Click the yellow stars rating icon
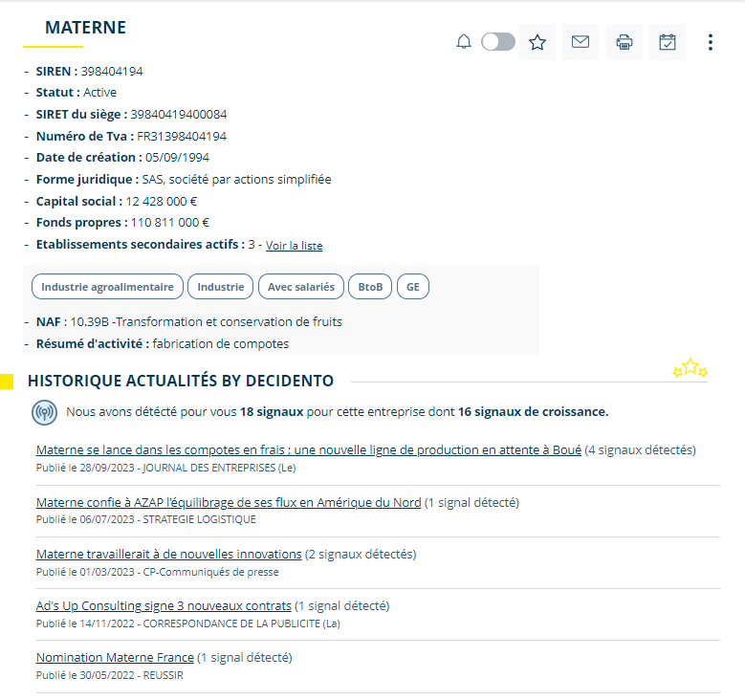Screen dimensions: 745x700 tap(690, 369)
